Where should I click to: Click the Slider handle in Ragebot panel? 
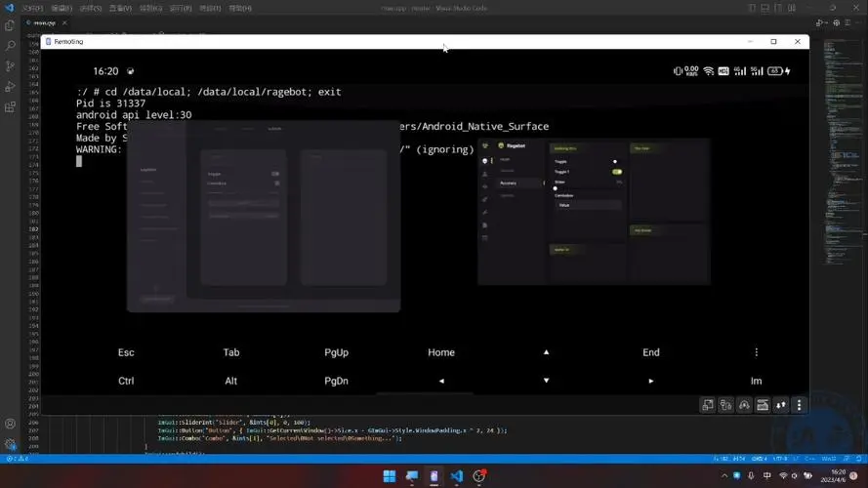point(556,188)
